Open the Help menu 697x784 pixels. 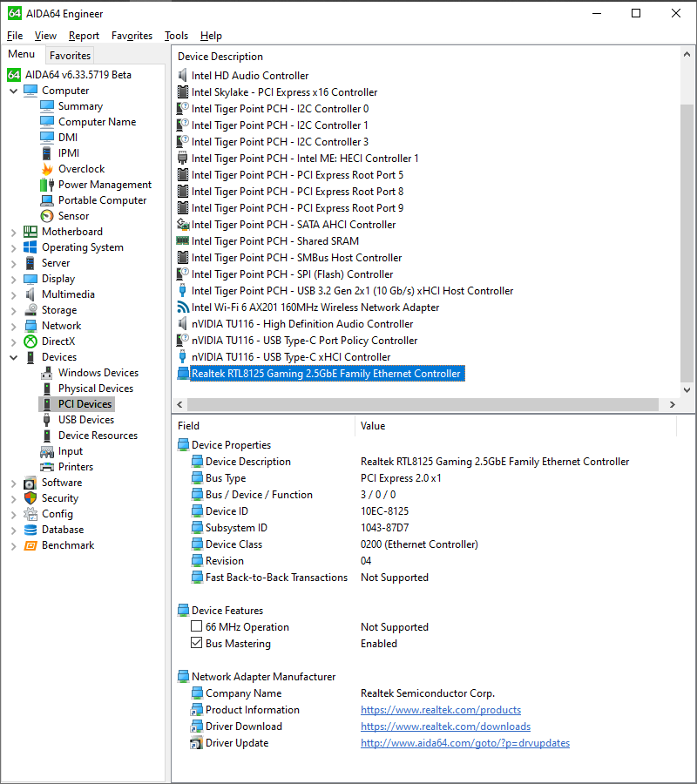(211, 36)
